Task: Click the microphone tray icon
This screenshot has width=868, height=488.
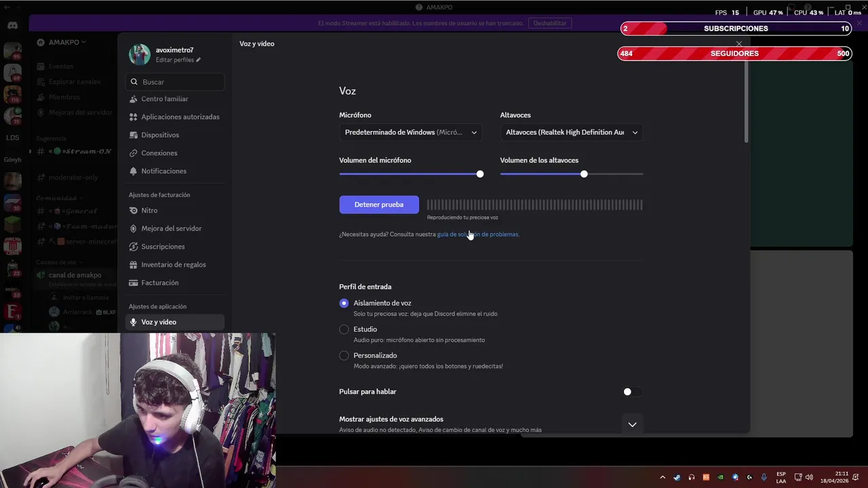Action: click(x=764, y=477)
